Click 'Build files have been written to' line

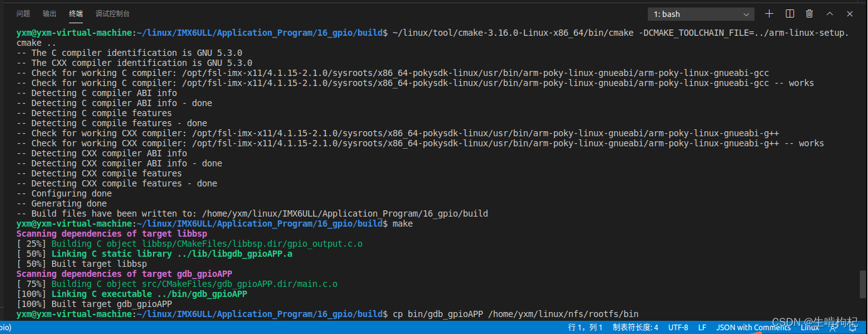point(252,213)
